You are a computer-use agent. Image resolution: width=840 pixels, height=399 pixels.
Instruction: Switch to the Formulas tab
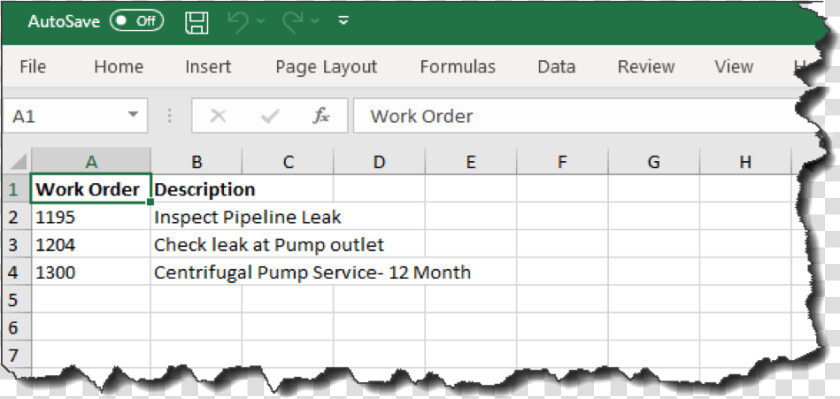tap(458, 67)
